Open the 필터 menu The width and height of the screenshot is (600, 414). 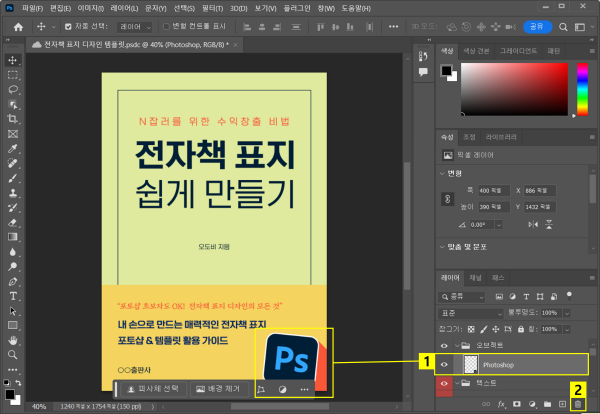click(211, 8)
